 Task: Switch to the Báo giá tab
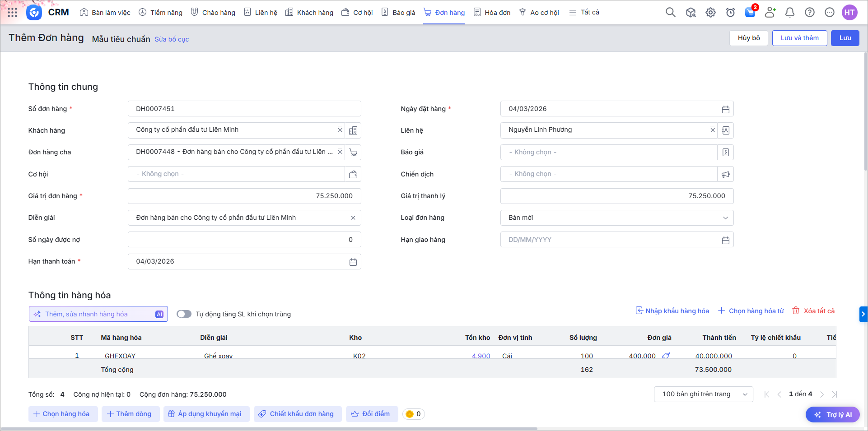(x=398, y=13)
